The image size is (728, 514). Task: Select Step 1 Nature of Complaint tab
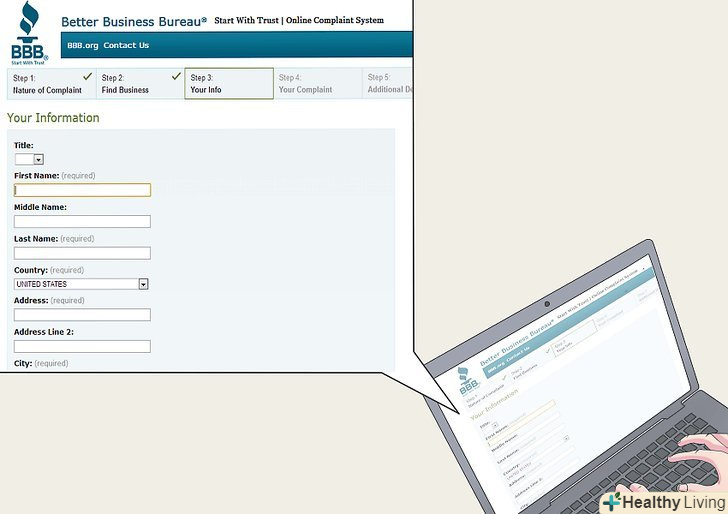(x=52, y=84)
